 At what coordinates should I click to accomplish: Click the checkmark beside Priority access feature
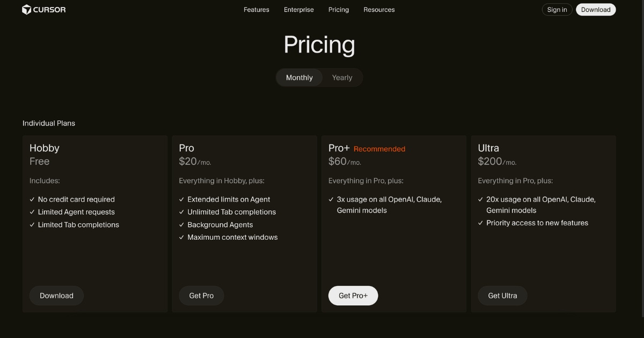481,223
